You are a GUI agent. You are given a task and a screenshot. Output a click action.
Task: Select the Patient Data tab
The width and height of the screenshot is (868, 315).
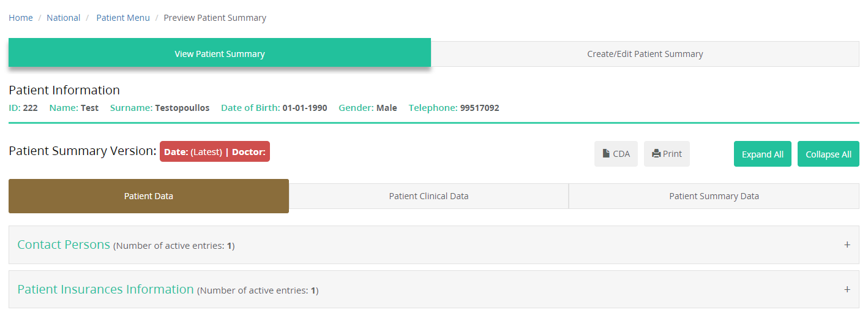click(x=149, y=196)
